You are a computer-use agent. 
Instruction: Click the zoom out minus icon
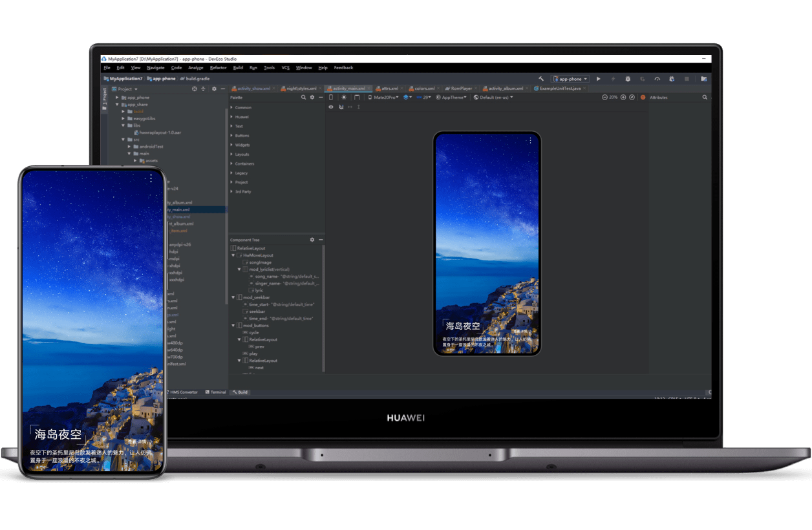pos(605,98)
